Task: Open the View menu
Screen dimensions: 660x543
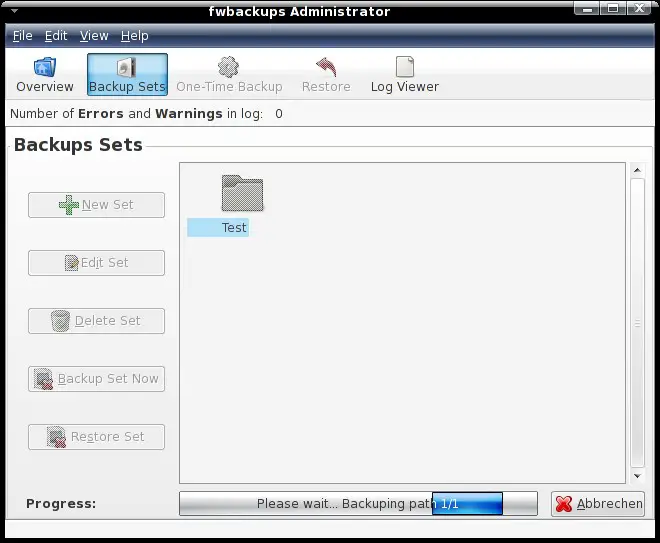Action: tap(94, 36)
